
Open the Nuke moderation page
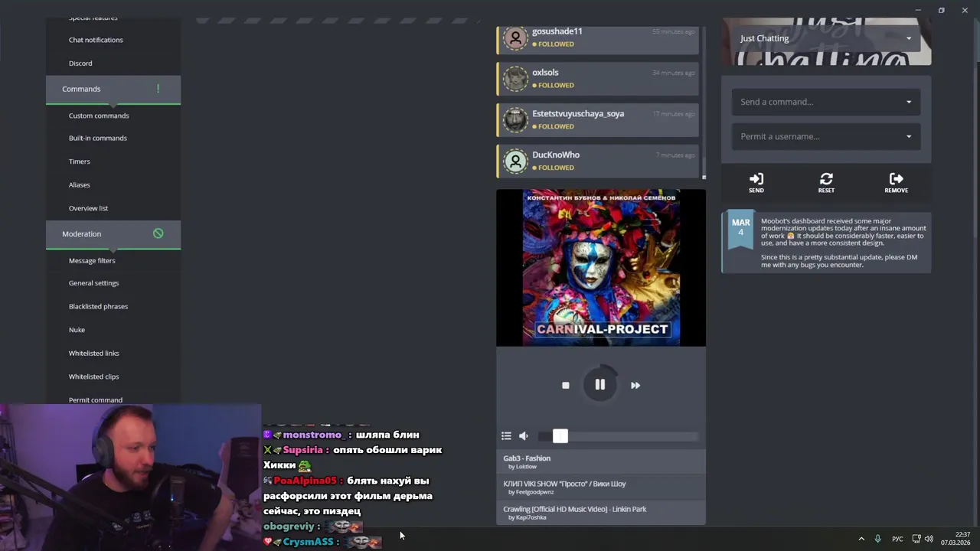click(x=77, y=330)
